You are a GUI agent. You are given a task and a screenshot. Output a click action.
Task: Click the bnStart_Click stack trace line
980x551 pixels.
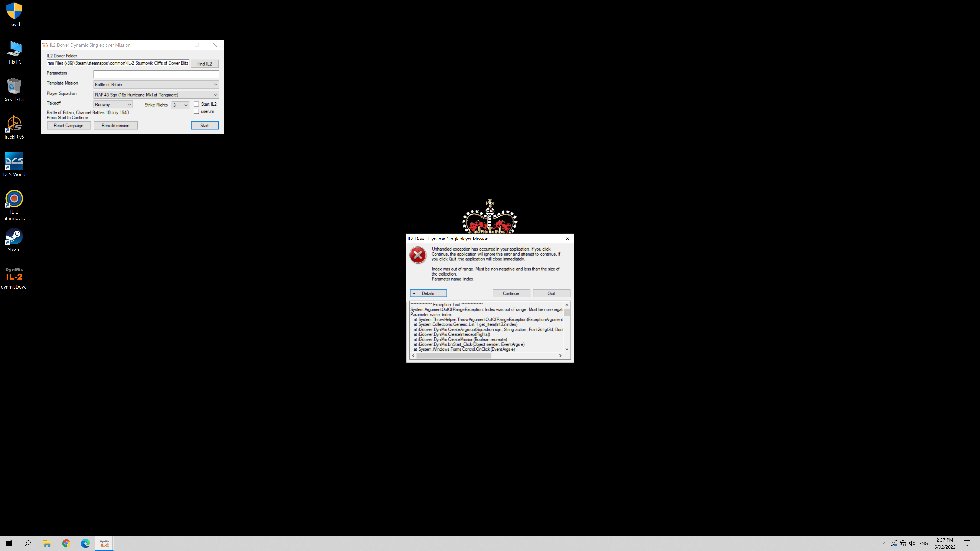pyautogui.click(x=469, y=345)
